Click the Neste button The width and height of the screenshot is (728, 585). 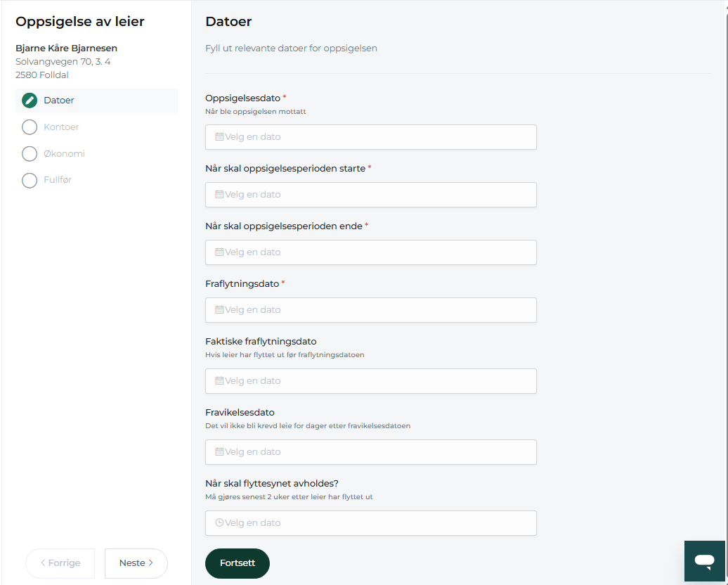pos(136,563)
